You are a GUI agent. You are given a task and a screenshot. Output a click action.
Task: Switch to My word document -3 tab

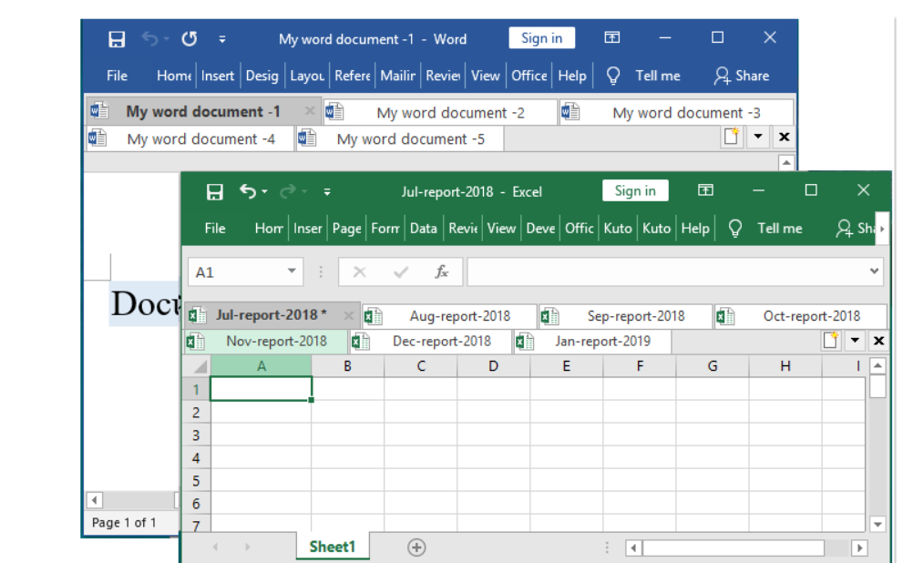tap(676, 112)
